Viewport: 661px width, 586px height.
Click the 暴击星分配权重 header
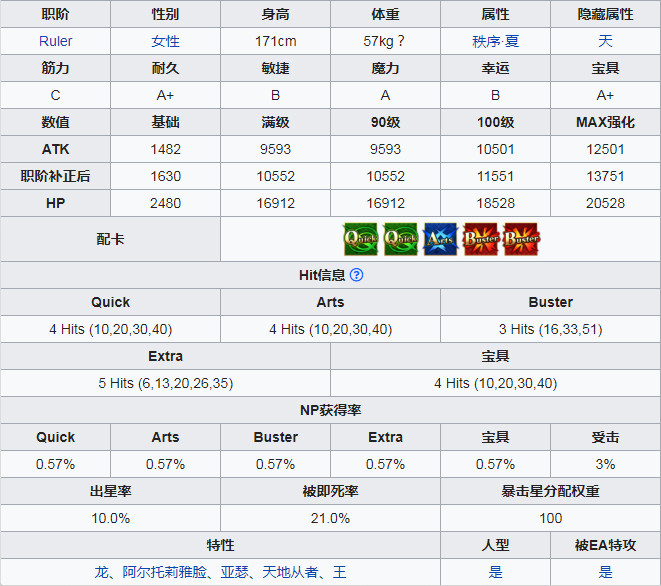pyautogui.click(x=551, y=491)
